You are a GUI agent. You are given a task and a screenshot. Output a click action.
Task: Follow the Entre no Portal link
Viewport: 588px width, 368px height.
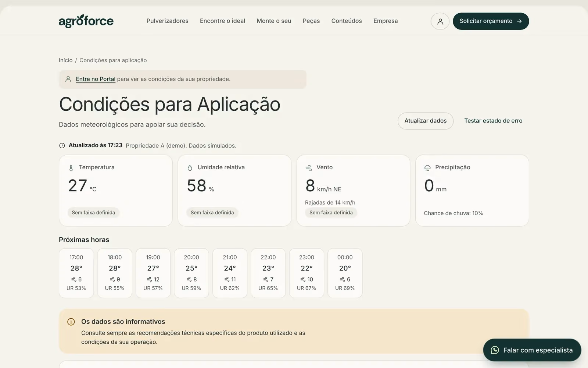pyautogui.click(x=96, y=79)
